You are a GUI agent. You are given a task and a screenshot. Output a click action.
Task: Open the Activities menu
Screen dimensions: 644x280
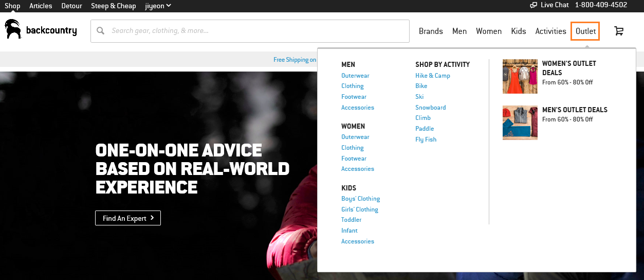coord(550,31)
